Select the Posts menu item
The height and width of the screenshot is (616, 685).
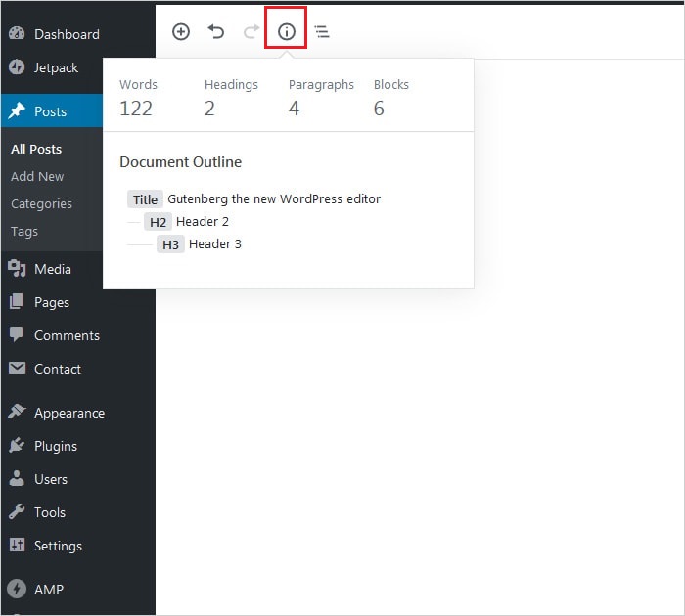tap(50, 111)
